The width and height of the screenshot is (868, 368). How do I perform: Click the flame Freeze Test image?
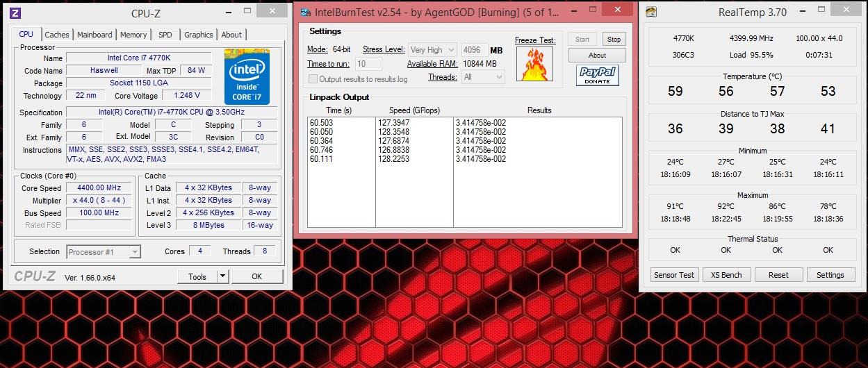coord(535,65)
